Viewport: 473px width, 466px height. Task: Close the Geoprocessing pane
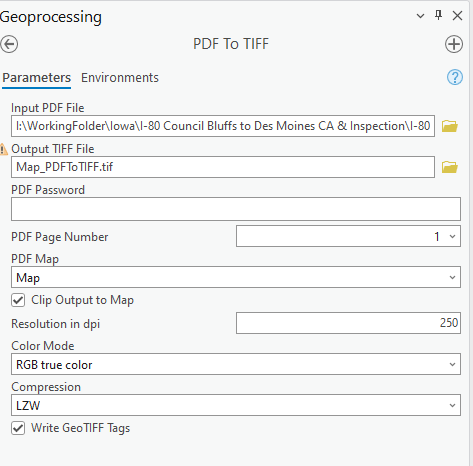click(x=457, y=15)
